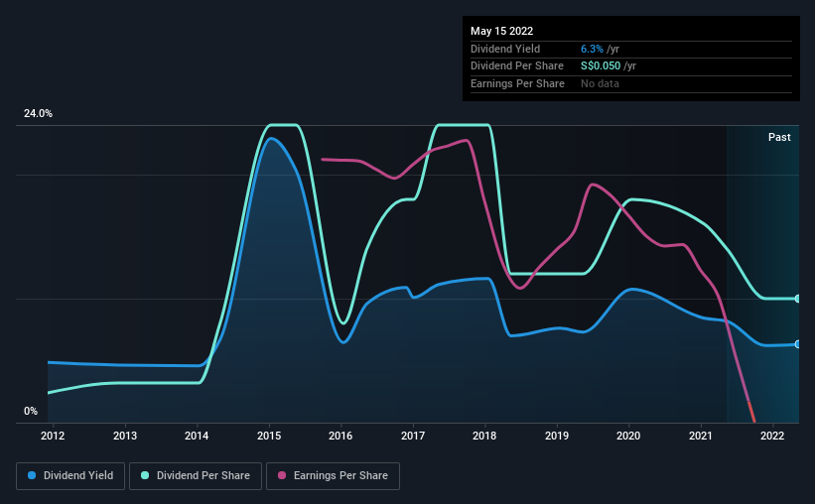Click the Earnings Per Share No data row
815x504 pixels.
tap(631, 83)
